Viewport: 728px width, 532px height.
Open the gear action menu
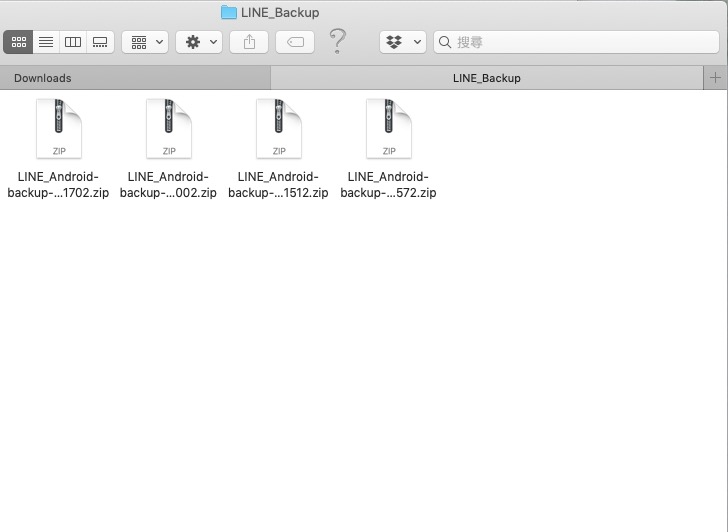pyautogui.click(x=199, y=42)
